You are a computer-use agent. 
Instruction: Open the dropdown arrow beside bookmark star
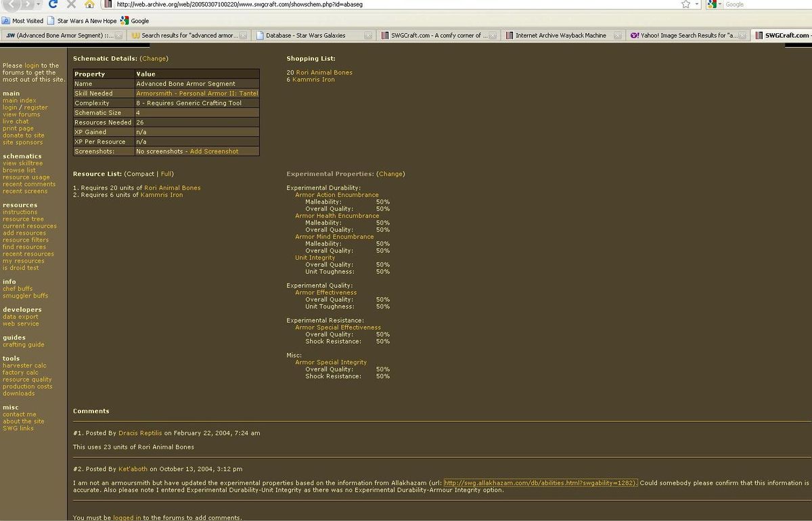[696, 4]
